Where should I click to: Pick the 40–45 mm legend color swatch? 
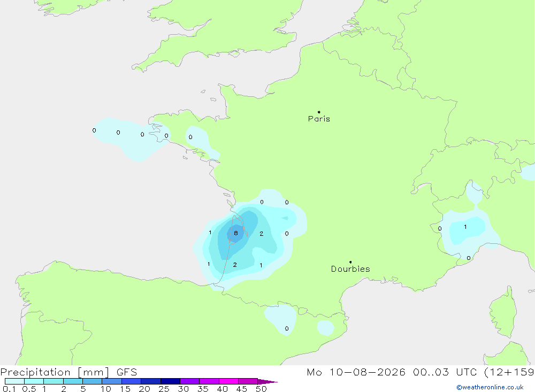tap(228, 381)
